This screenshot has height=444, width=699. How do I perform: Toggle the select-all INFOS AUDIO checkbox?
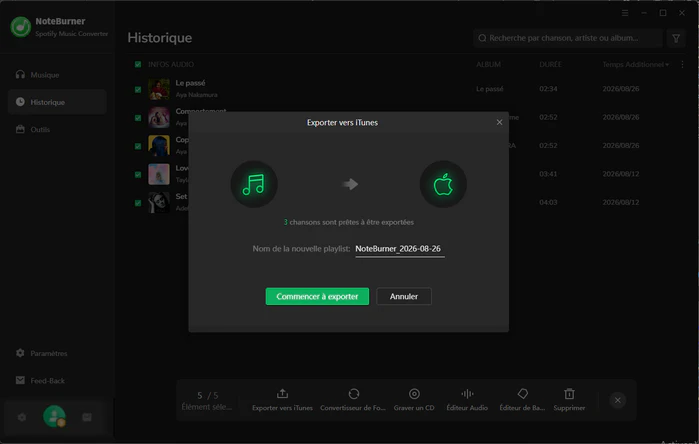(138, 64)
